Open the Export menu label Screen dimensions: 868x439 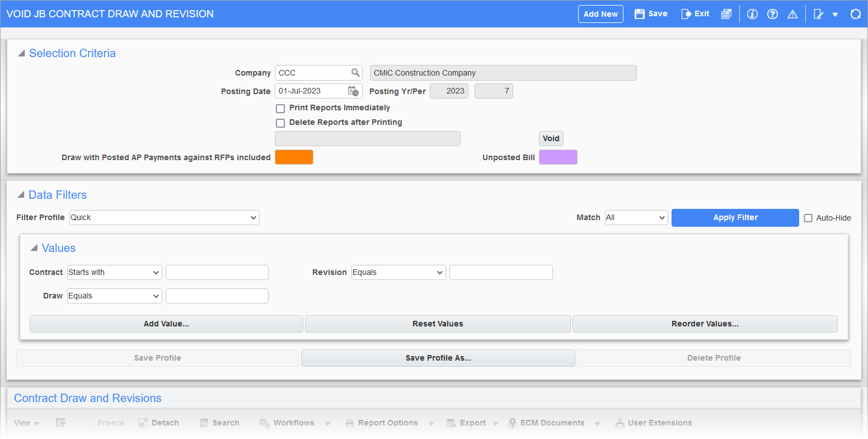pyautogui.click(x=473, y=423)
